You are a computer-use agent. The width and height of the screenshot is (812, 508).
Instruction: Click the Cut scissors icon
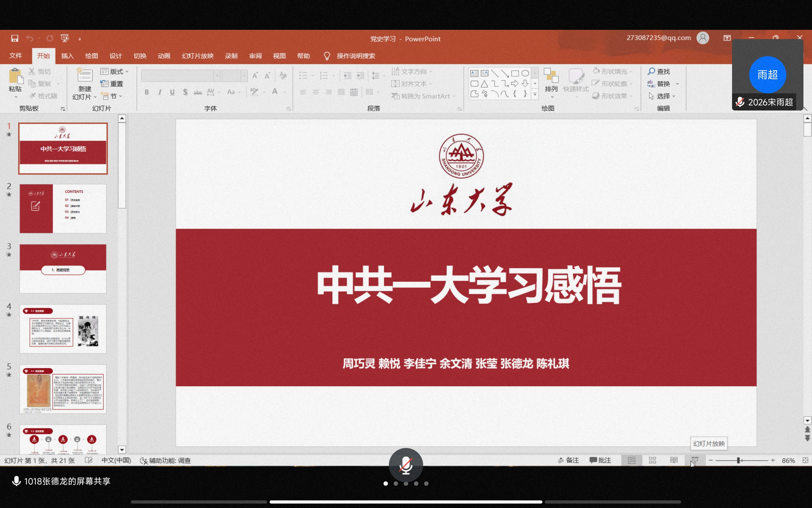pyautogui.click(x=32, y=71)
